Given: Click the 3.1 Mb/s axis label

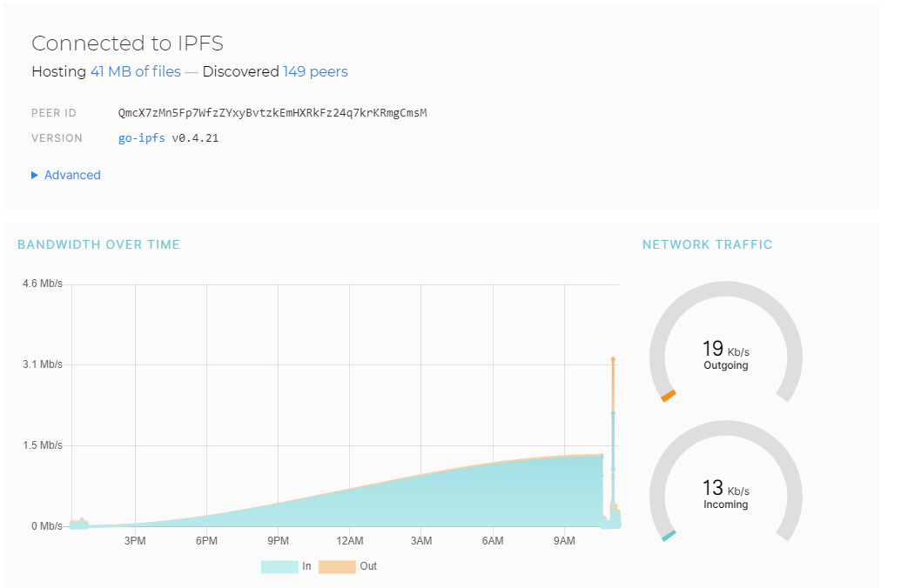Looking at the screenshot, I should (x=44, y=364).
